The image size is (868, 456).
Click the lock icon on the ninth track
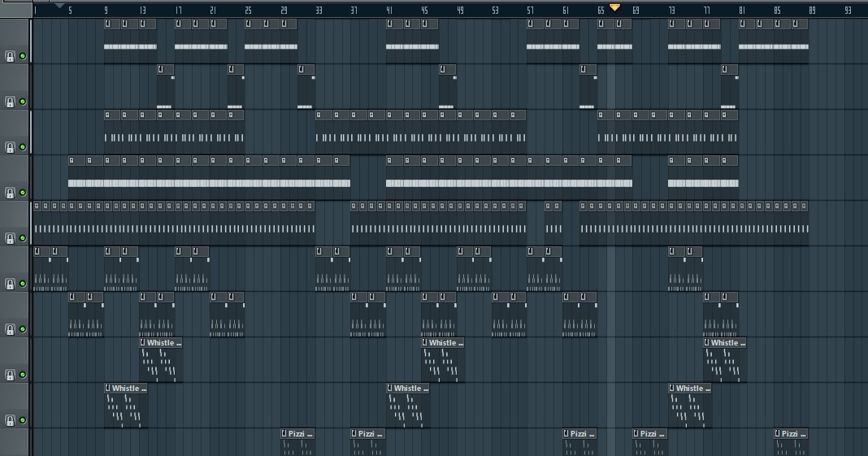point(10,420)
